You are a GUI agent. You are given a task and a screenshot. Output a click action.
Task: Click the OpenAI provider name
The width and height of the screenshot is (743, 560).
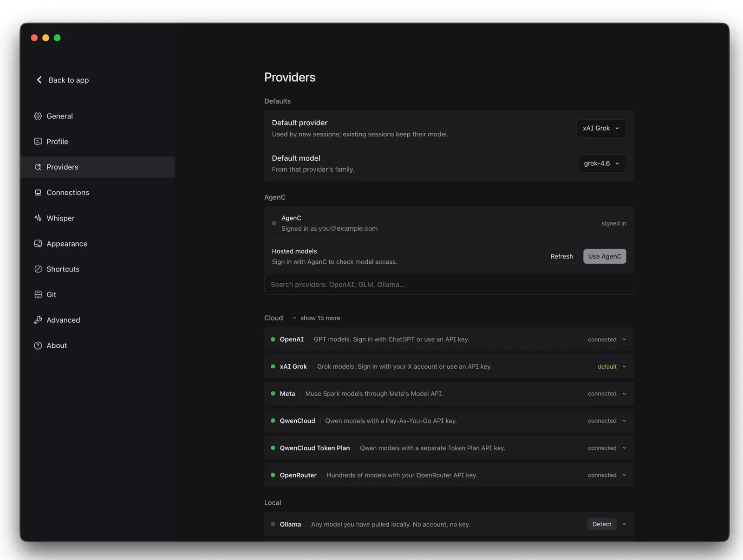click(x=292, y=339)
